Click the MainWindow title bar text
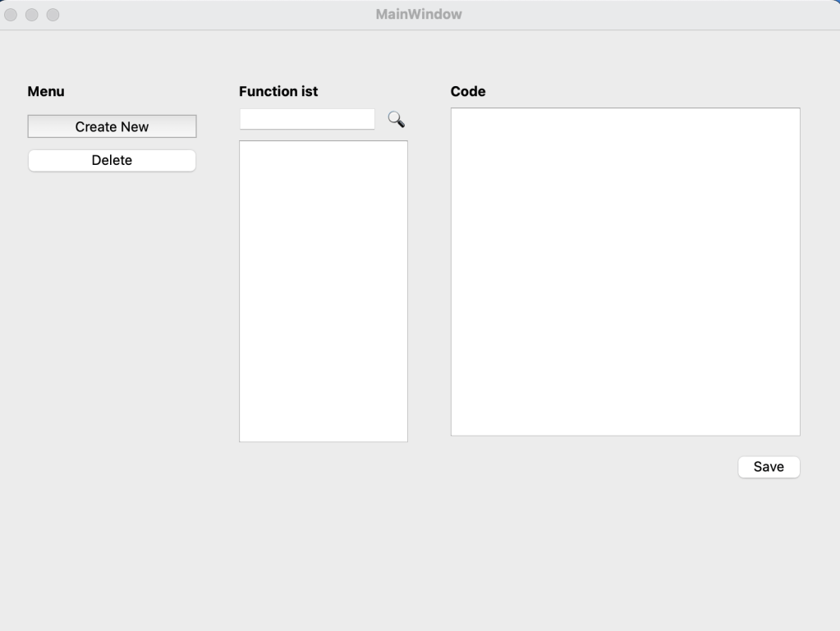This screenshot has width=840, height=631. [x=419, y=15]
